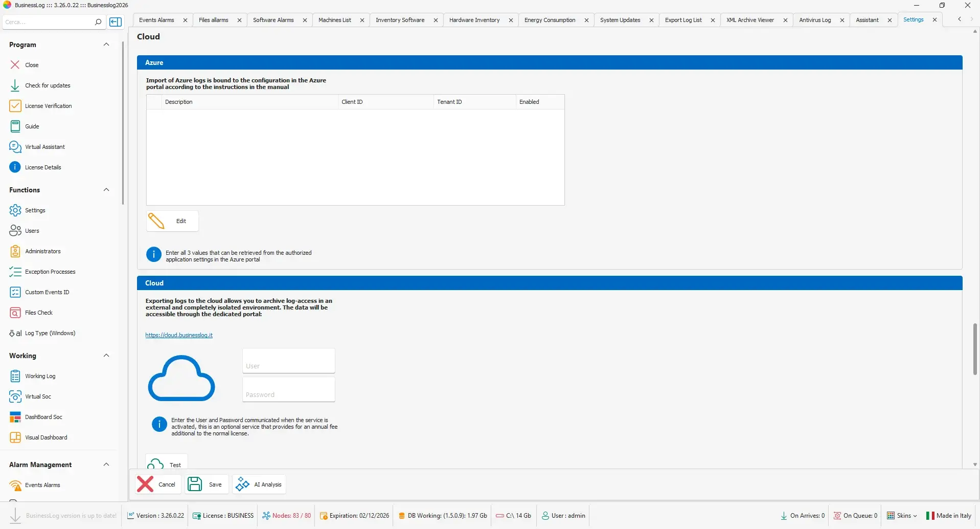
Task: Show previous tabs with left arrow
Action: pos(960,19)
